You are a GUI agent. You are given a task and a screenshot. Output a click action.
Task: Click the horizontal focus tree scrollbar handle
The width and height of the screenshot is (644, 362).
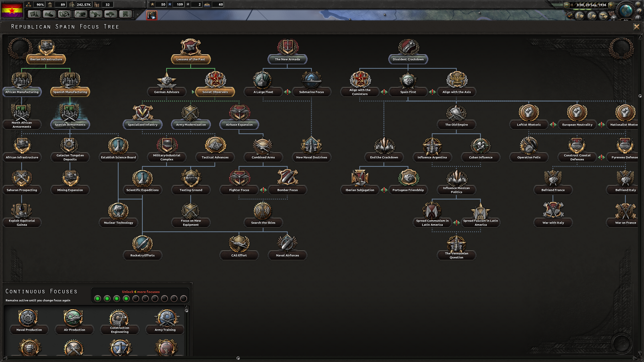(238, 358)
